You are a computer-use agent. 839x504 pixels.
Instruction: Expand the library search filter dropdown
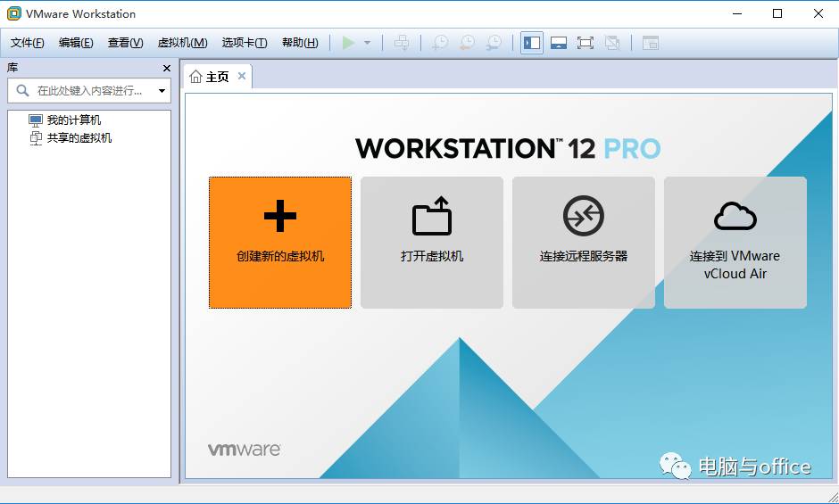162,91
